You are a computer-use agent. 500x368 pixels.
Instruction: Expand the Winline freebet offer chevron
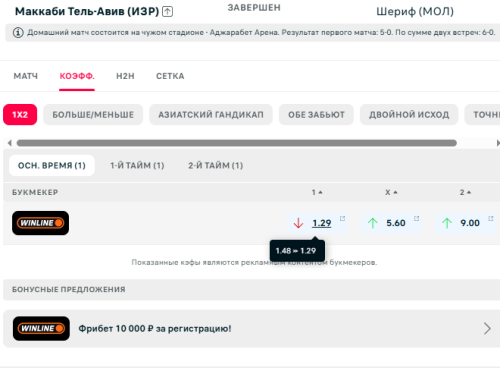pos(487,328)
